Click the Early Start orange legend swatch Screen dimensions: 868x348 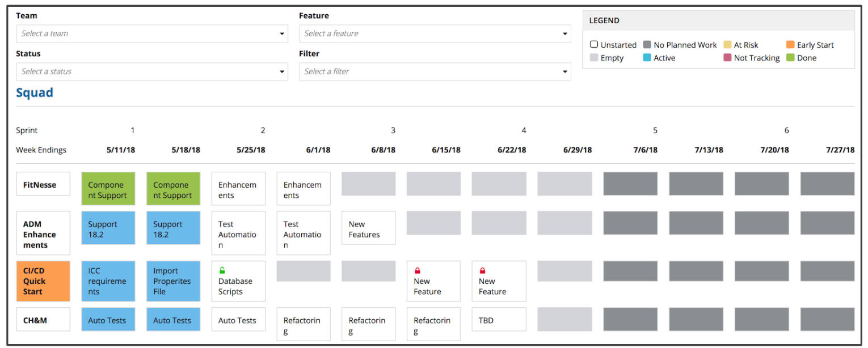point(790,45)
